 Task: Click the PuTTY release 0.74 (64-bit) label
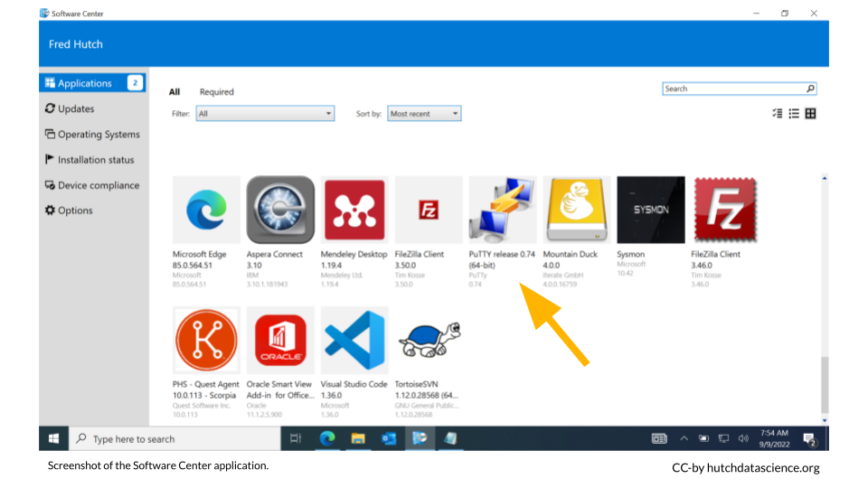click(x=502, y=259)
